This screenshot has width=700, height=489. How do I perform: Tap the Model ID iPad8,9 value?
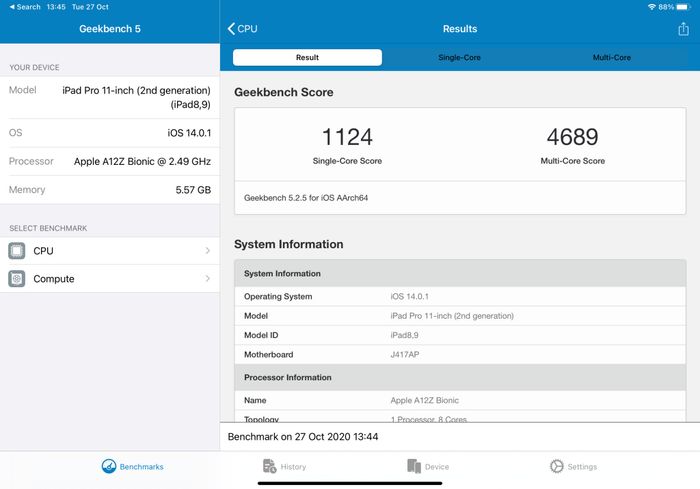(404, 335)
